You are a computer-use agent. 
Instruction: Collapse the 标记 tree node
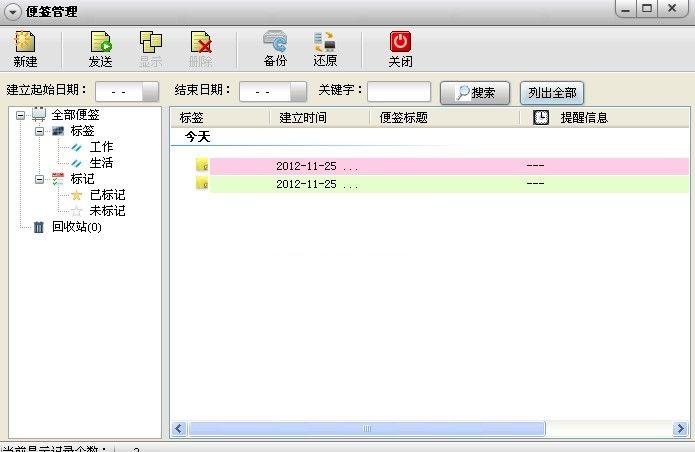(40, 179)
